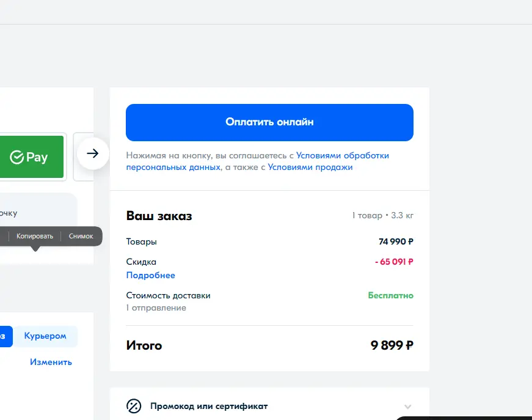The width and height of the screenshot is (532, 420).
Task: Click the Изменить link
Action: point(51,362)
